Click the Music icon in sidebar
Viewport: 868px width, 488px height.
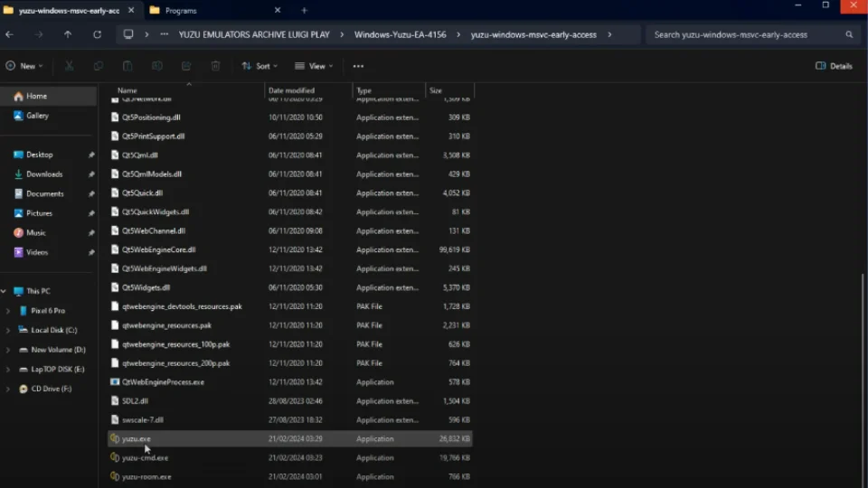tap(18, 233)
